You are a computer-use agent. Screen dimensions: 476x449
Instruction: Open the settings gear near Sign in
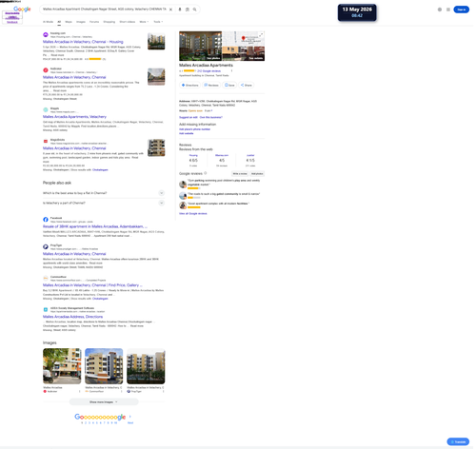tap(440, 10)
